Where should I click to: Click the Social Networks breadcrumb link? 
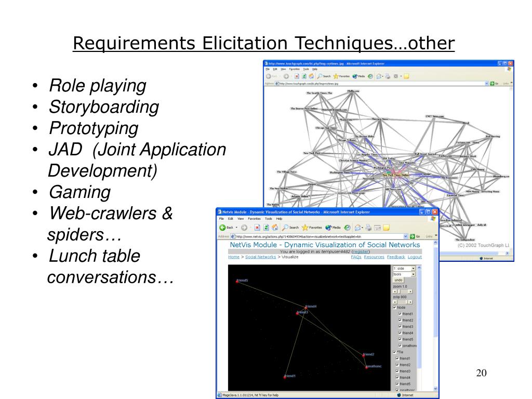(261, 257)
